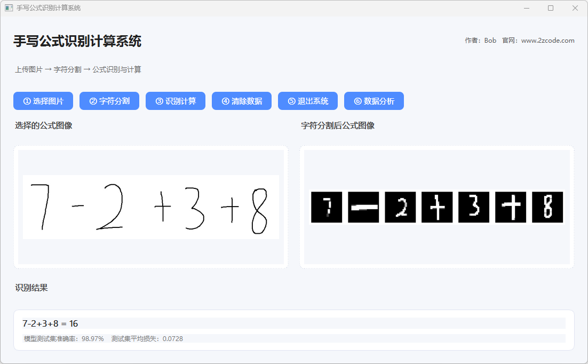Start ③ 识别计算 recognition
This screenshot has width=588, height=364.
click(x=176, y=101)
